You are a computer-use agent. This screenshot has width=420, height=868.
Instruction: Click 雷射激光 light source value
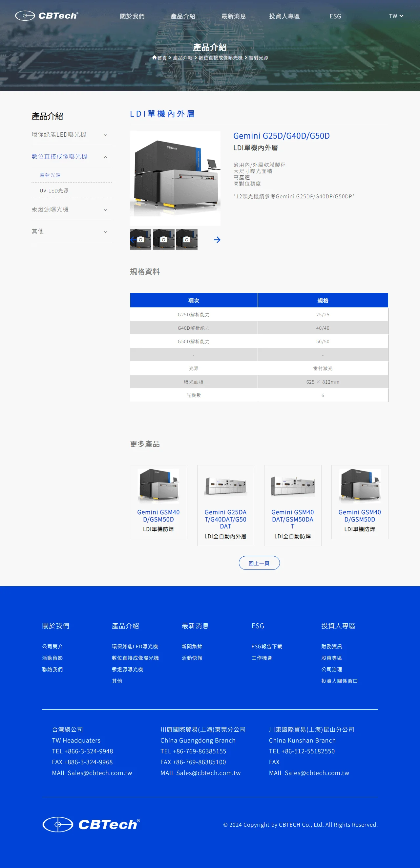(323, 368)
